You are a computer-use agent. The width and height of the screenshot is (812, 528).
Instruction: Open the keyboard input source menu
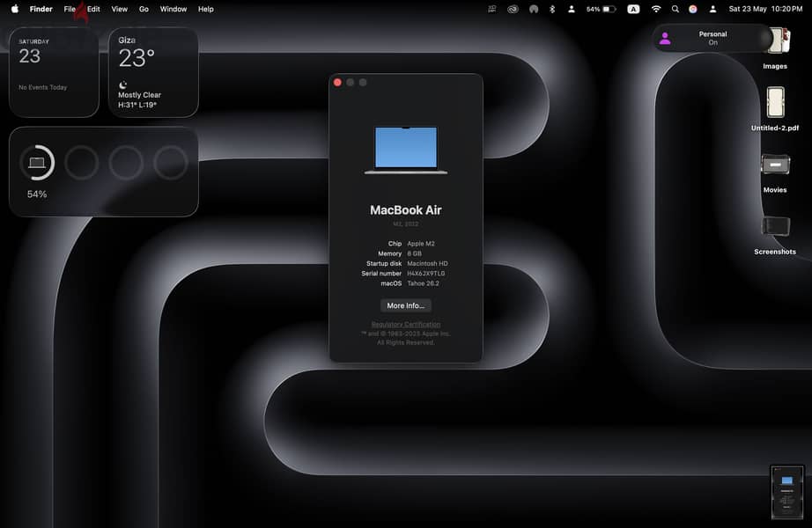point(633,9)
